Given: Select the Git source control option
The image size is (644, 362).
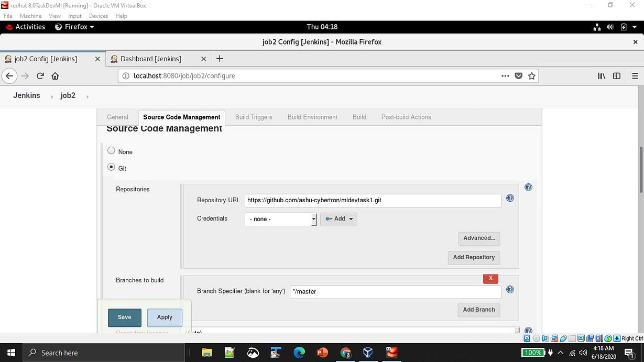Looking at the screenshot, I should point(111,167).
